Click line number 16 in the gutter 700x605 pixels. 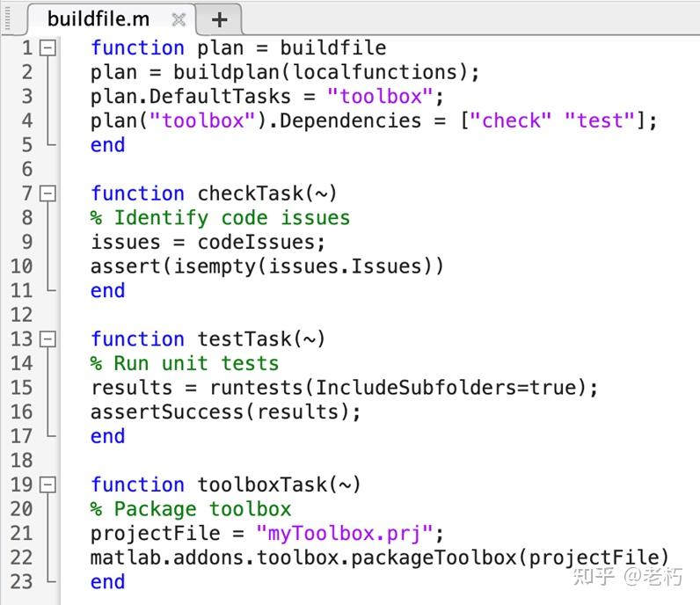(21, 412)
